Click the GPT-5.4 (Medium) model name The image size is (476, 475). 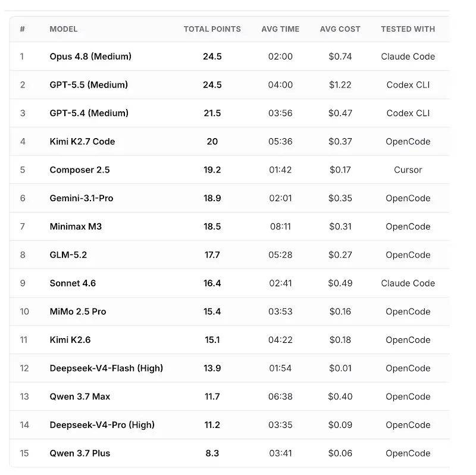[89, 113]
